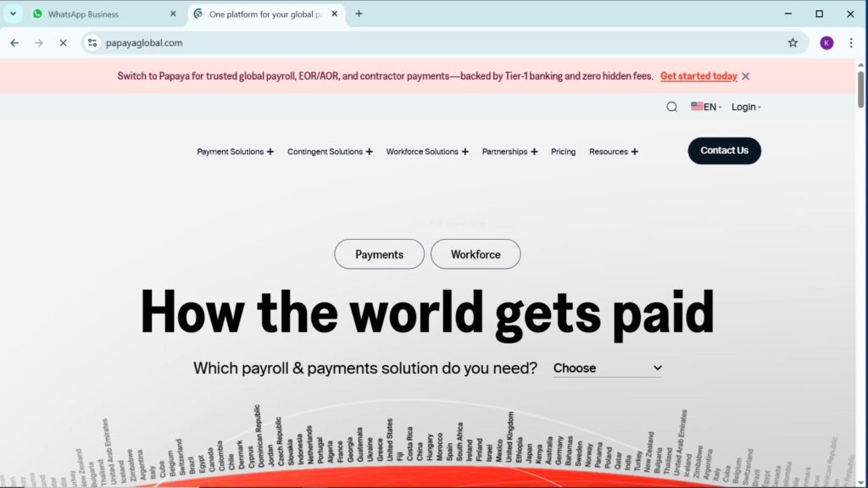
Task: Minimize the Chrome window
Action: [x=787, y=14]
